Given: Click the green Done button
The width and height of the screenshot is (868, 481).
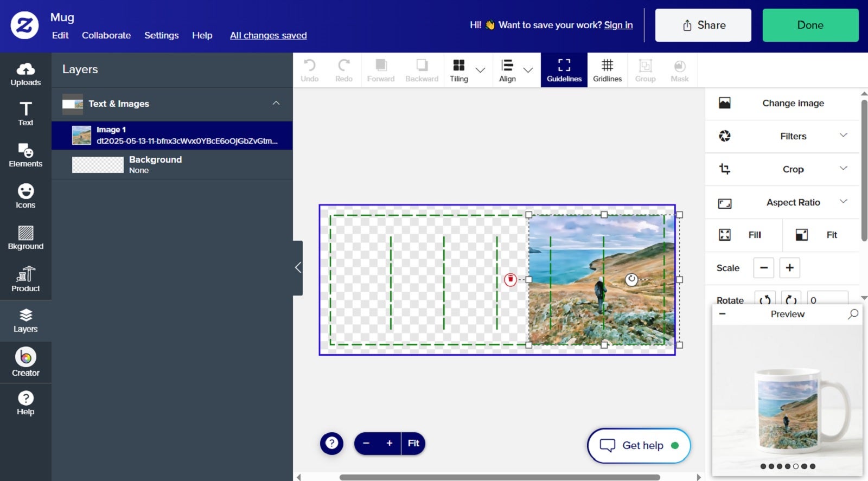Looking at the screenshot, I should 810,25.
